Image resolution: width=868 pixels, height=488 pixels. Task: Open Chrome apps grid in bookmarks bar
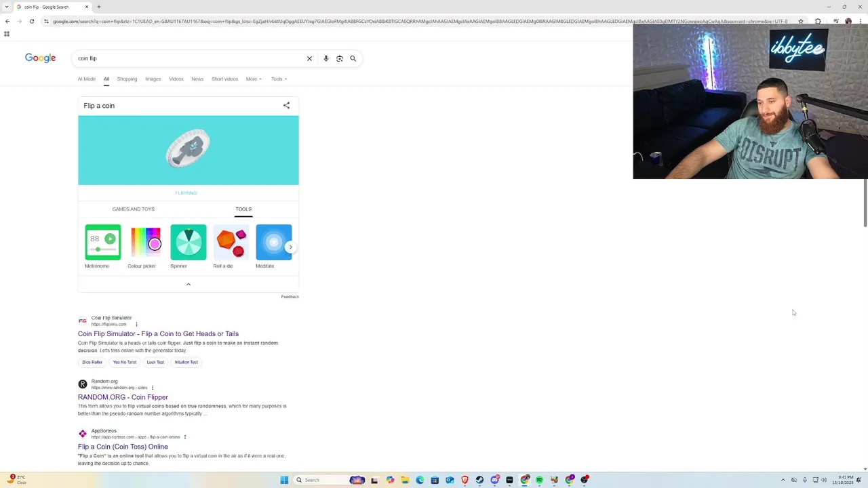coord(7,34)
